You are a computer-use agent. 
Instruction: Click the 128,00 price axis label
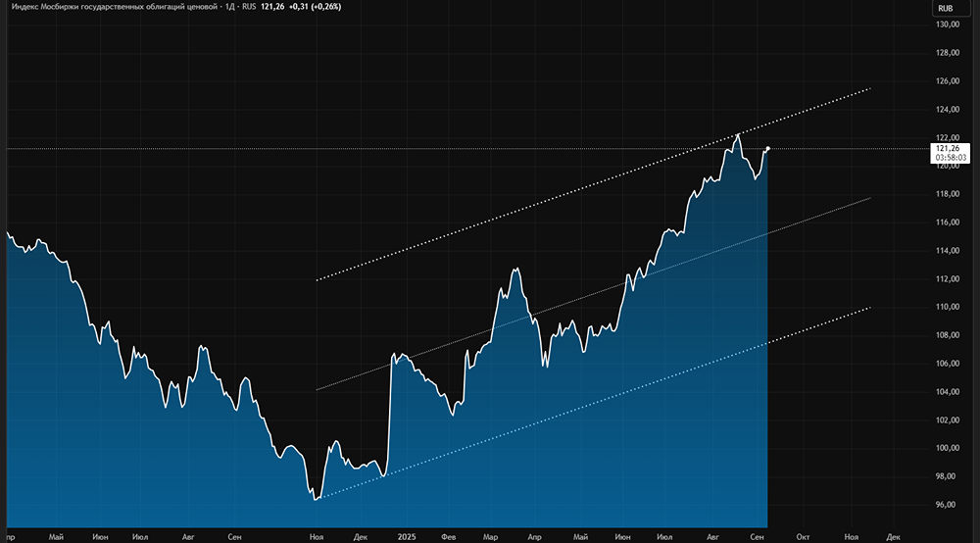tap(948, 53)
